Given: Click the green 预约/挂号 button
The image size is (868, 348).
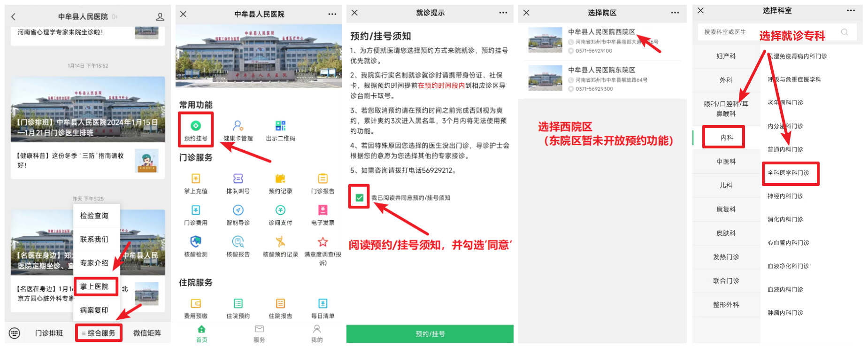Looking at the screenshot, I should [x=430, y=334].
